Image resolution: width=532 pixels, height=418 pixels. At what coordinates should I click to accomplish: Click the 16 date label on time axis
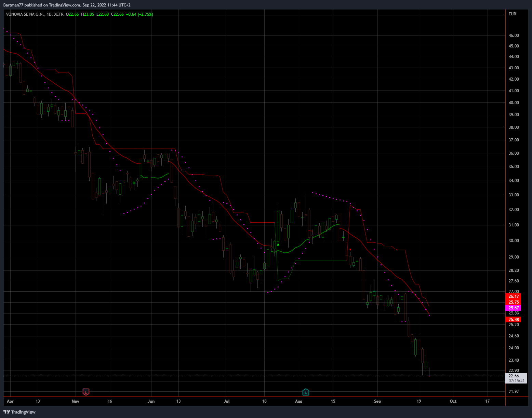[x=110, y=401]
